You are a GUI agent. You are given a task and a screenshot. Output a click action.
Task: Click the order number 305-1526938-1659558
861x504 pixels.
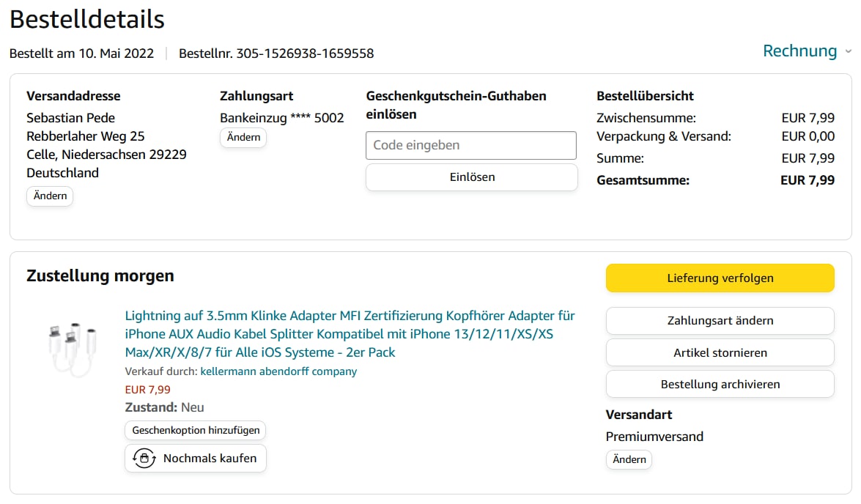pyautogui.click(x=305, y=53)
